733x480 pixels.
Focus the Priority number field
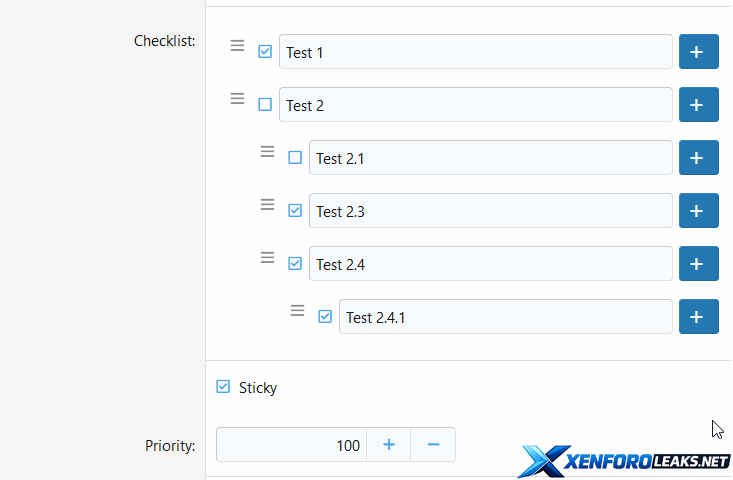tap(291, 445)
